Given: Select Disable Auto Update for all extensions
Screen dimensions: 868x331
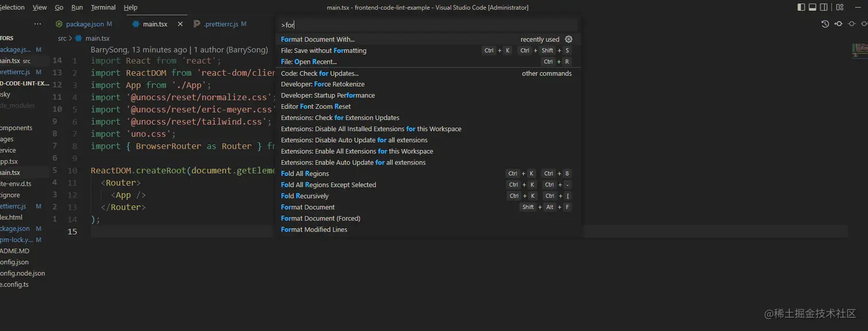Looking at the screenshot, I should 428,140.
